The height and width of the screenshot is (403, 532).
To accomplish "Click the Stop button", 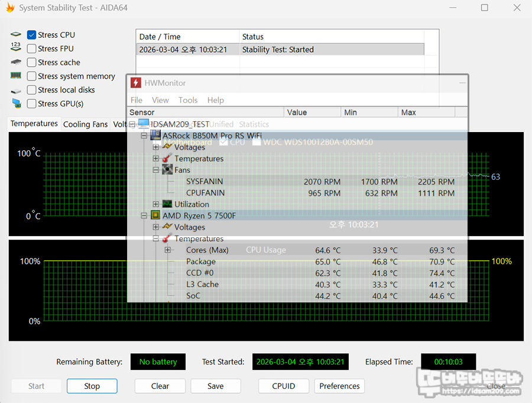I will tap(92, 386).
